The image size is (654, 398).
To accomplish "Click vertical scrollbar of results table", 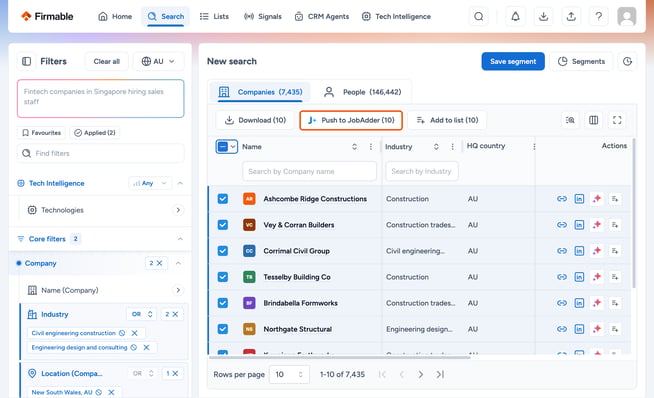I will 634,213.
